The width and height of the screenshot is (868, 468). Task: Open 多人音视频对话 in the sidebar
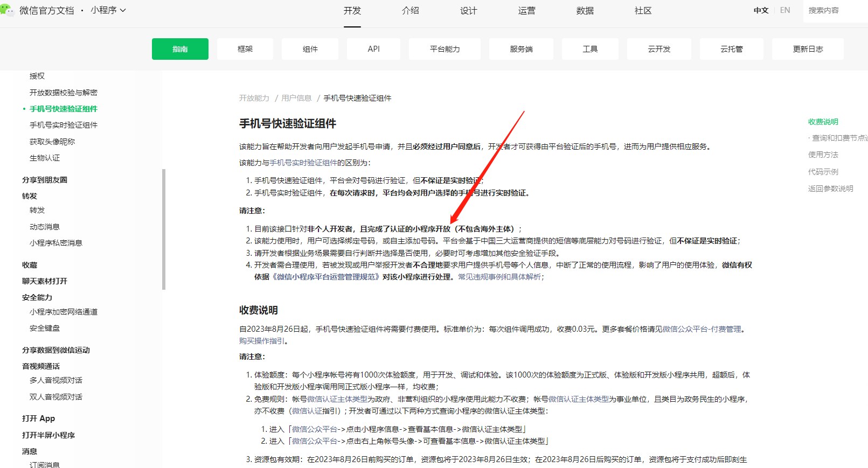coord(56,380)
